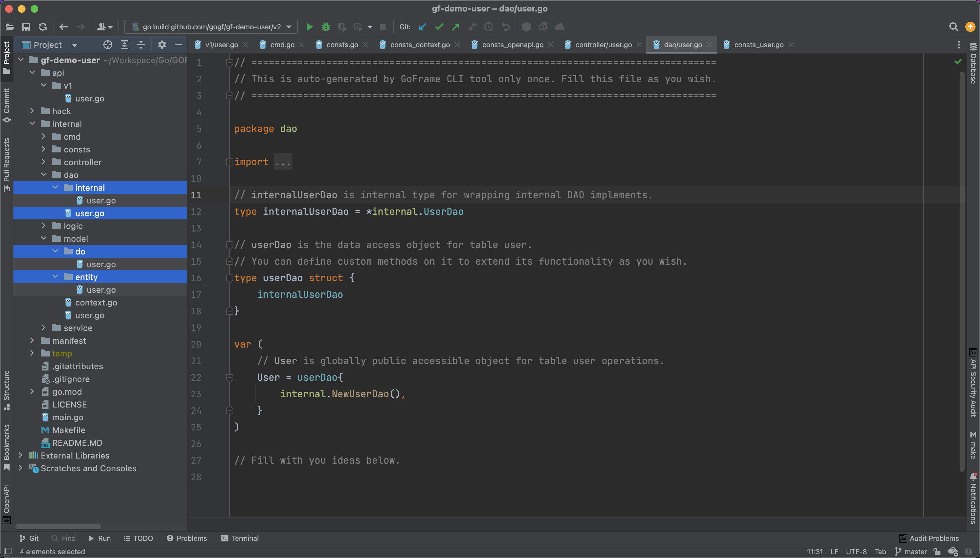
Task: Click Collapse All icon in Project panel
Action: coord(141,45)
